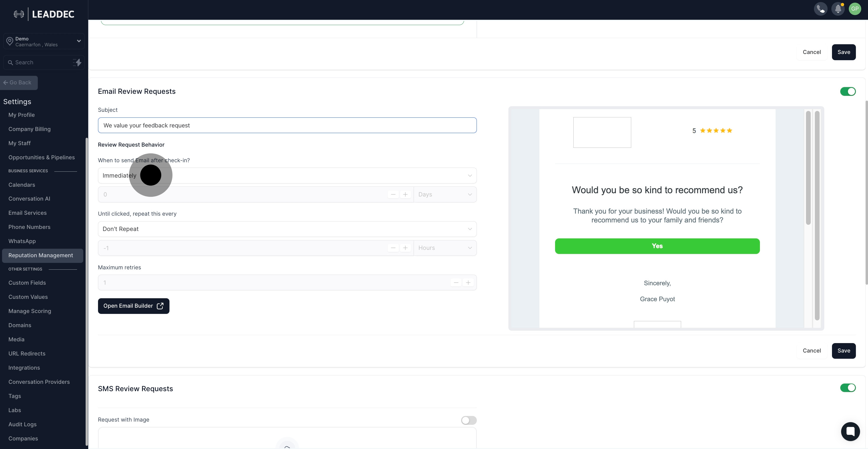Open the notifications bell
The height and width of the screenshot is (449, 868).
click(838, 9)
